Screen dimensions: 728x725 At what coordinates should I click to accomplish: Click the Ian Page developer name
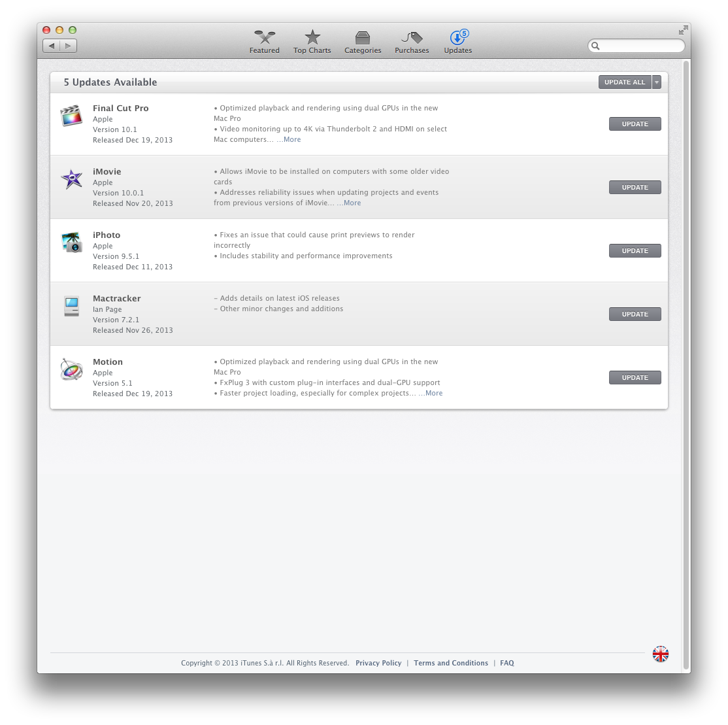click(107, 309)
